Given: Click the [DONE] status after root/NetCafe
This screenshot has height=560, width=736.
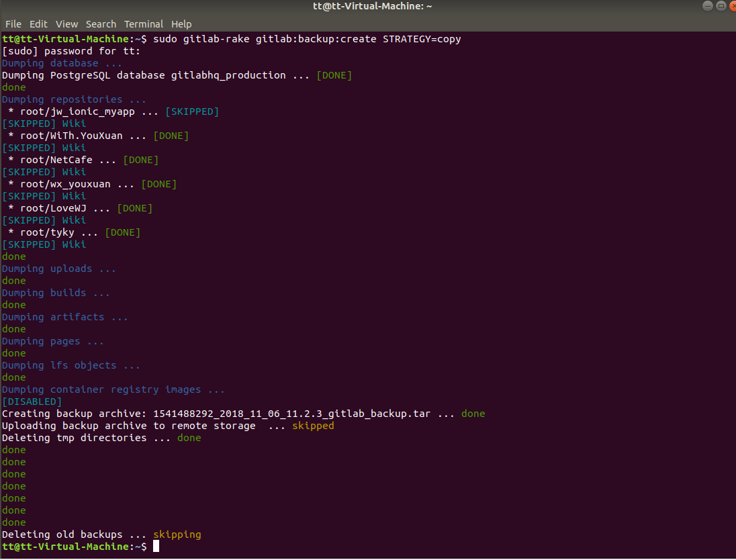Looking at the screenshot, I should click(x=141, y=160).
